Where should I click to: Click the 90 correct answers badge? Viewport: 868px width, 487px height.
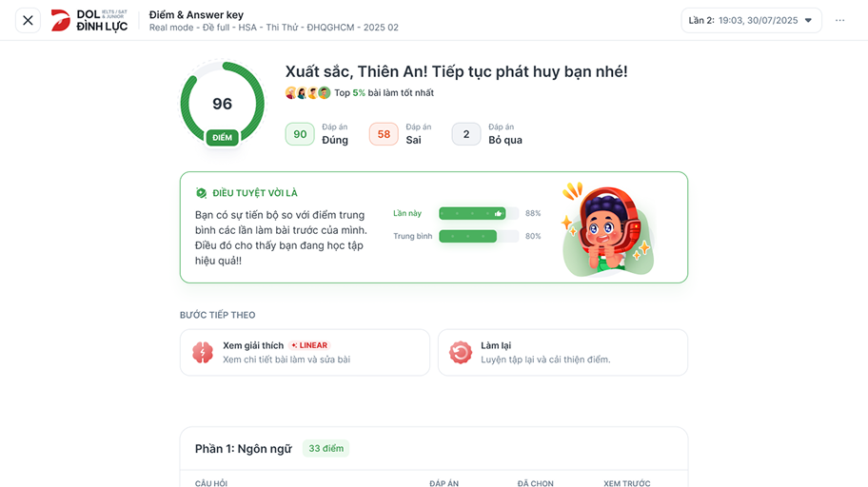[300, 134]
